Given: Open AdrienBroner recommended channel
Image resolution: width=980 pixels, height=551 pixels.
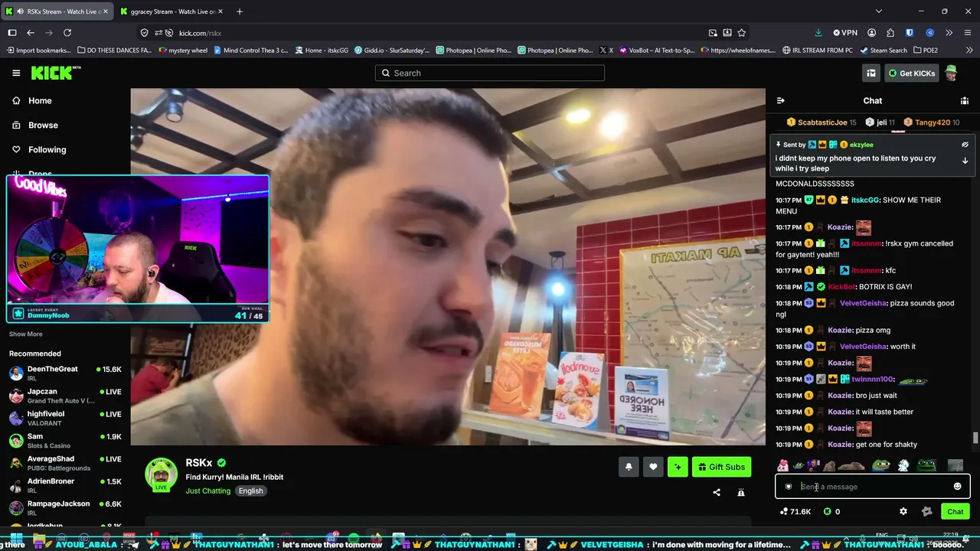Looking at the screenshot, I should 65,485.
